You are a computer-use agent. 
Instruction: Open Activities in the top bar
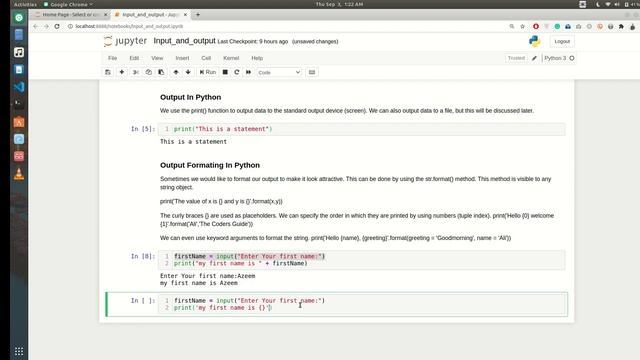(25, 4)
